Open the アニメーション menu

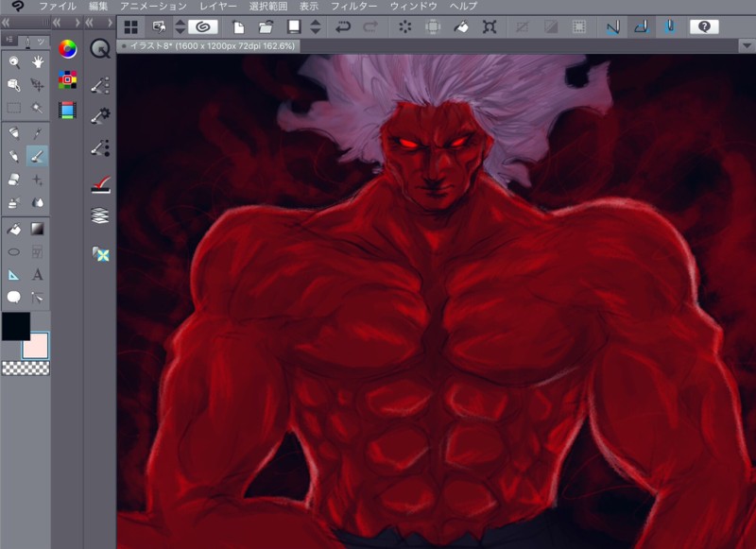pos(153,7)
